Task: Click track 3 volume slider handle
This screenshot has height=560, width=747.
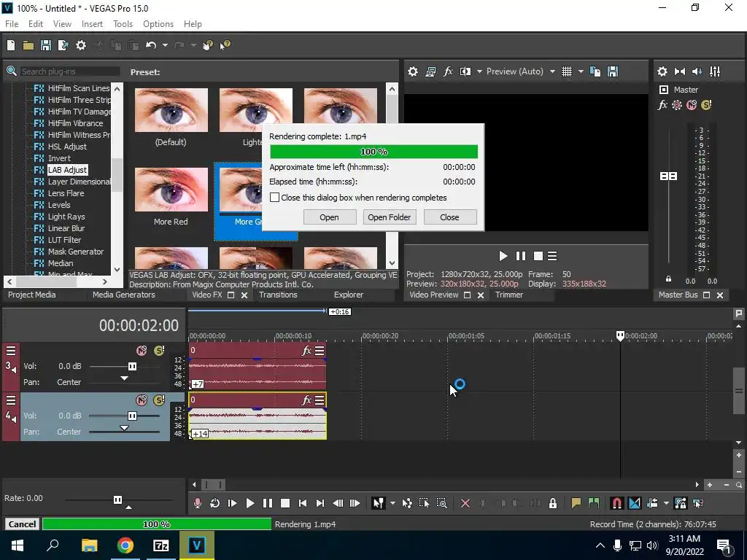Action: tap(132, 366)
